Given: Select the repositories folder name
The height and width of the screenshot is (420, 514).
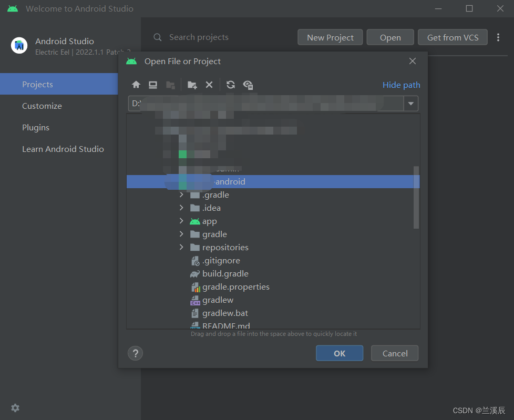Looking at the screenshot, I should [225, 248].
